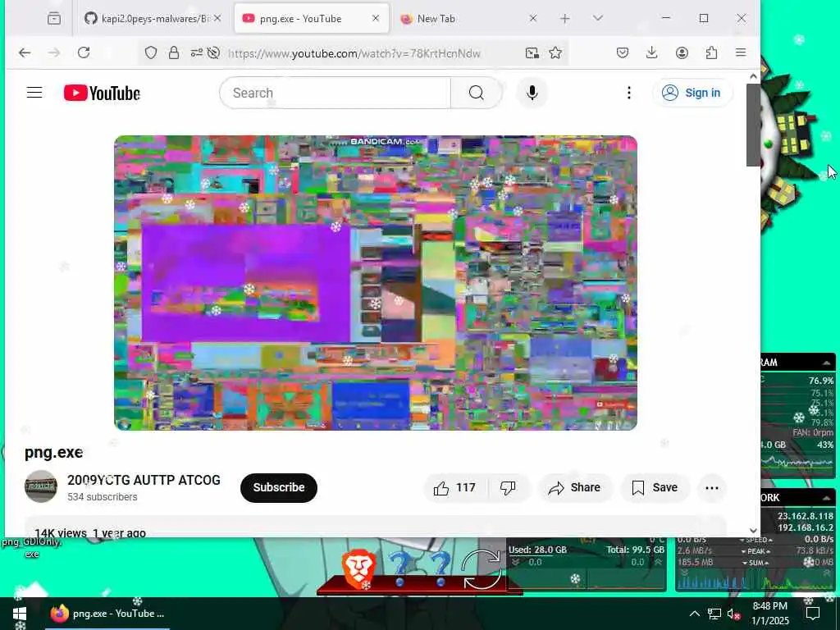Focus the YouTube Search field
840x630 pixels.
[x=335, y=93]
